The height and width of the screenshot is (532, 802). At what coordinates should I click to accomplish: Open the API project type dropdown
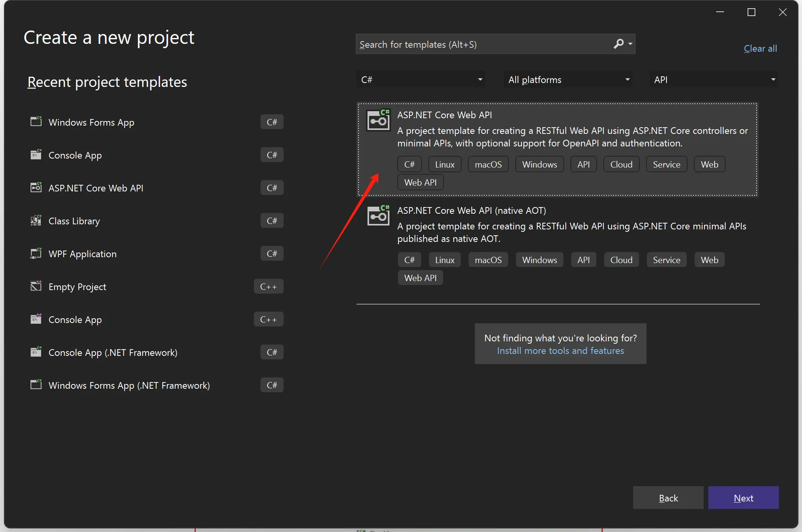pyautogui.click(x=713, y=79)
